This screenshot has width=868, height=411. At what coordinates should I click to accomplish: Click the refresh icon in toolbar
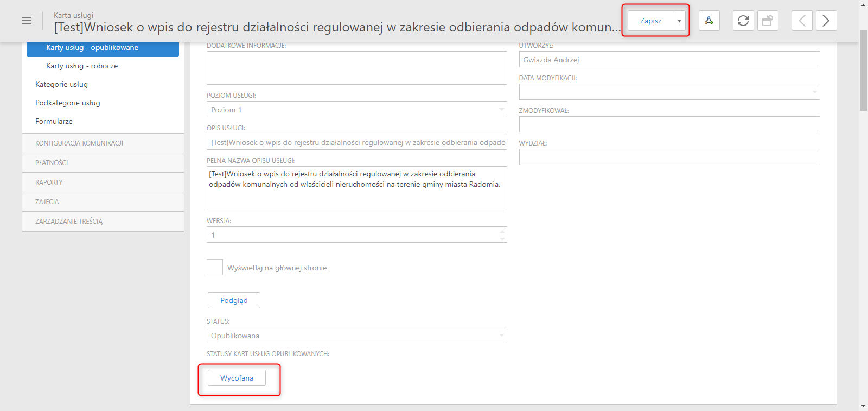[x=743, y=21]
